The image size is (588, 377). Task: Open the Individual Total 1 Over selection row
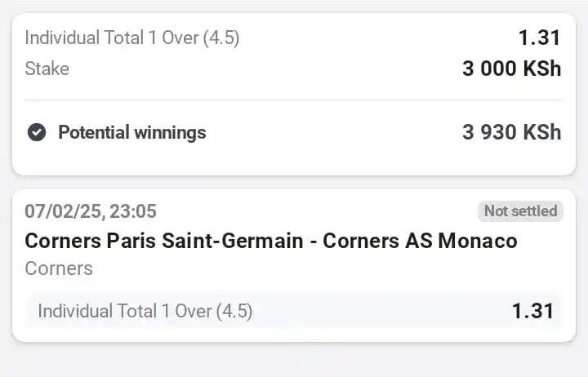tap(294, 311)
